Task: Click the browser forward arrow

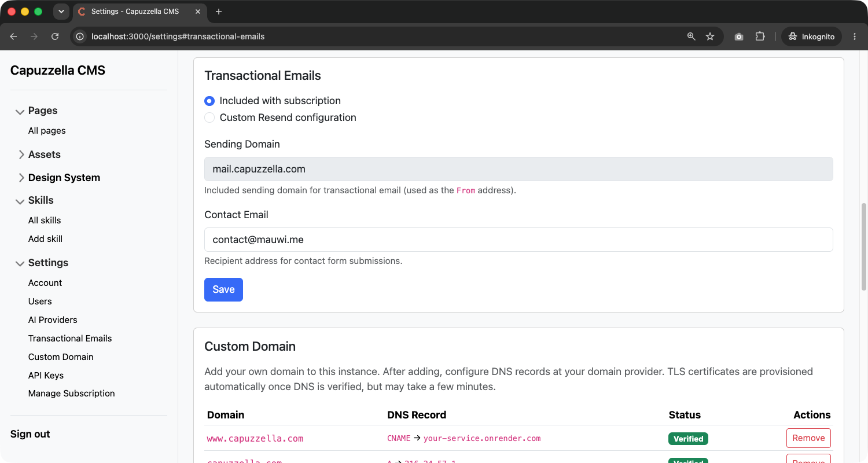Action: pos(34,36)
